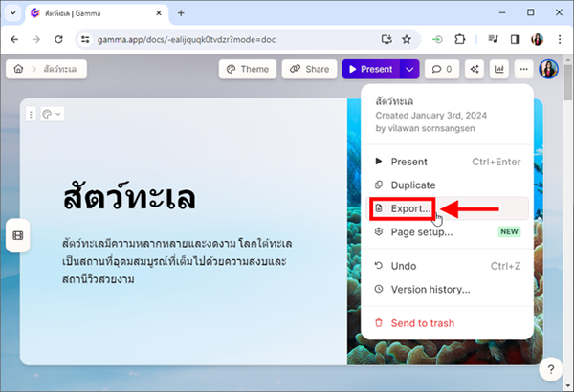This screenshot has width=574, height=392.
Task: Click the green extension icon in toolbar
Action: pos(437,39)
